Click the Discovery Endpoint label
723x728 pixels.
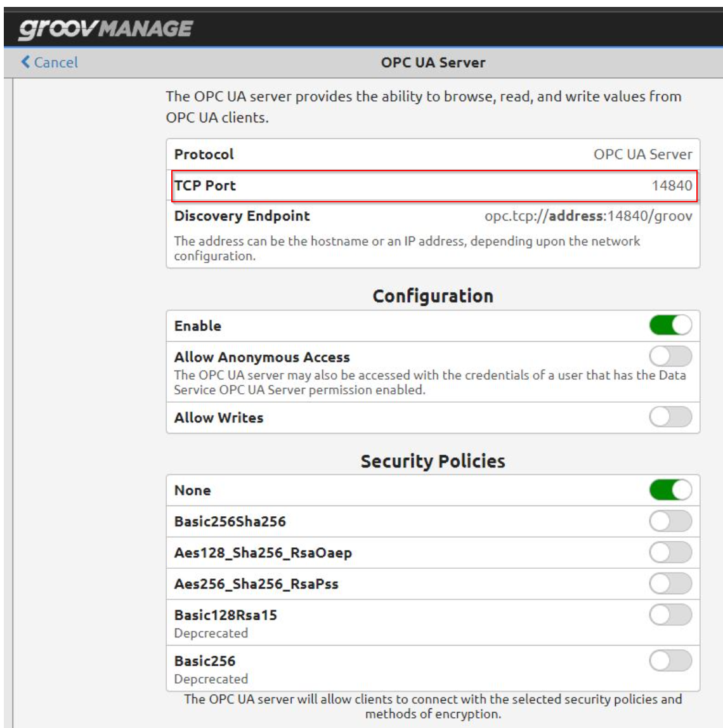tap(242, 216)
